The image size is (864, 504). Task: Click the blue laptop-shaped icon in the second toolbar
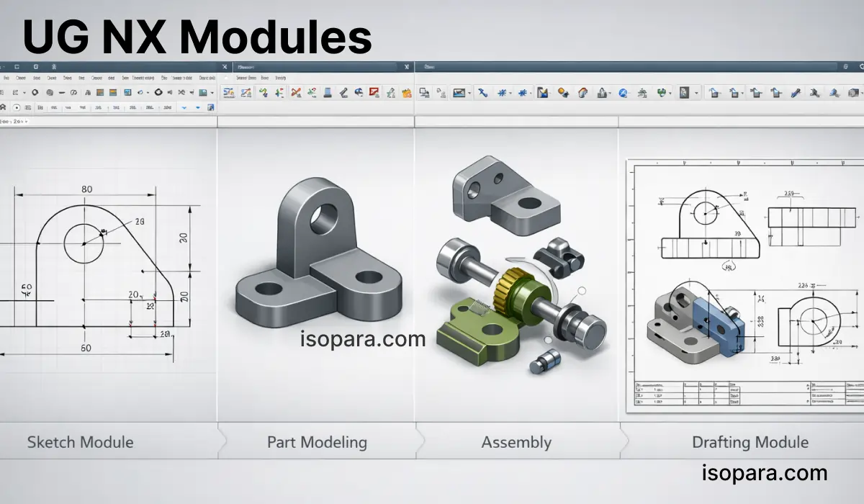pyautogui.click(x=327, y=92)
